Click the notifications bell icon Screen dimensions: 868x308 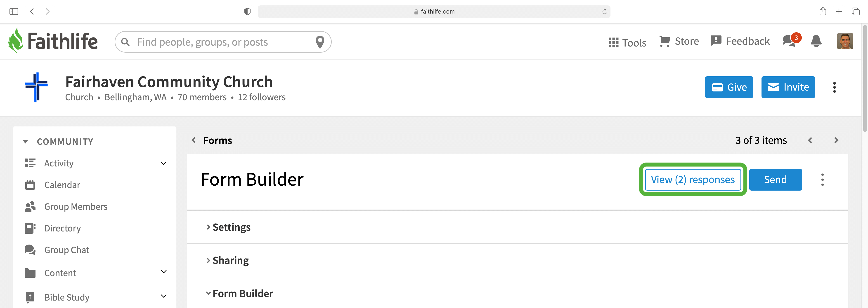[816, 41]
